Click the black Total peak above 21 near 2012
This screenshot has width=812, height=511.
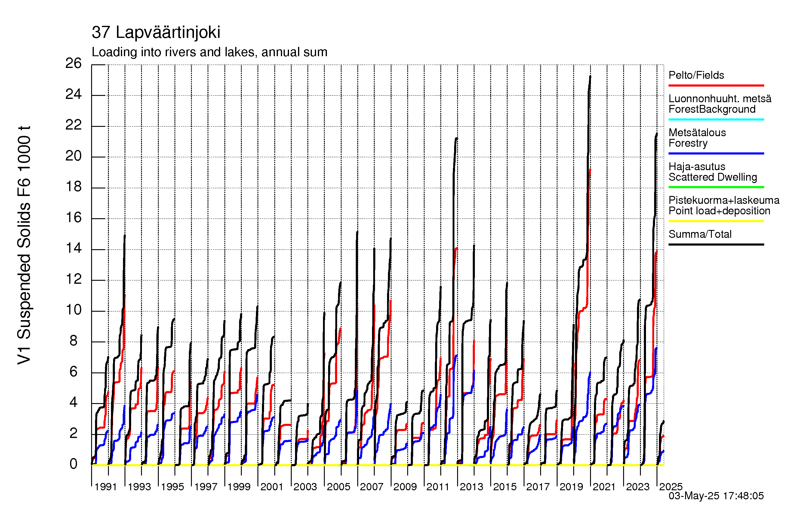pos(457,139)
